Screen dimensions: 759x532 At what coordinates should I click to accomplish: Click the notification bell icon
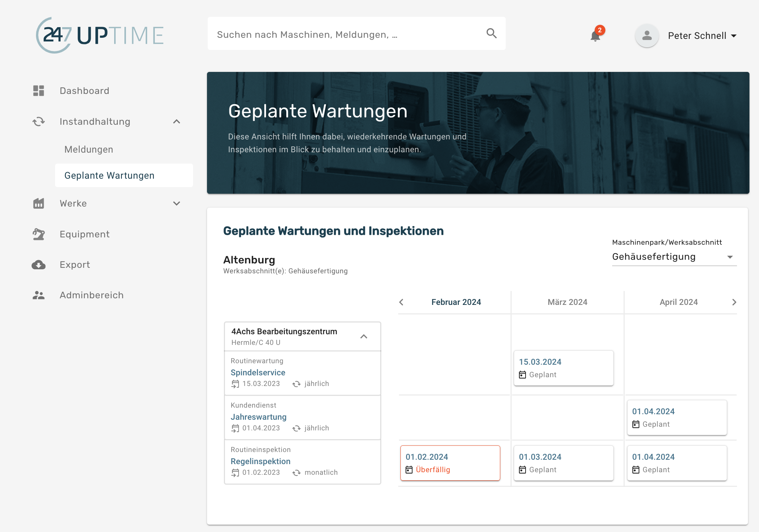595,36
